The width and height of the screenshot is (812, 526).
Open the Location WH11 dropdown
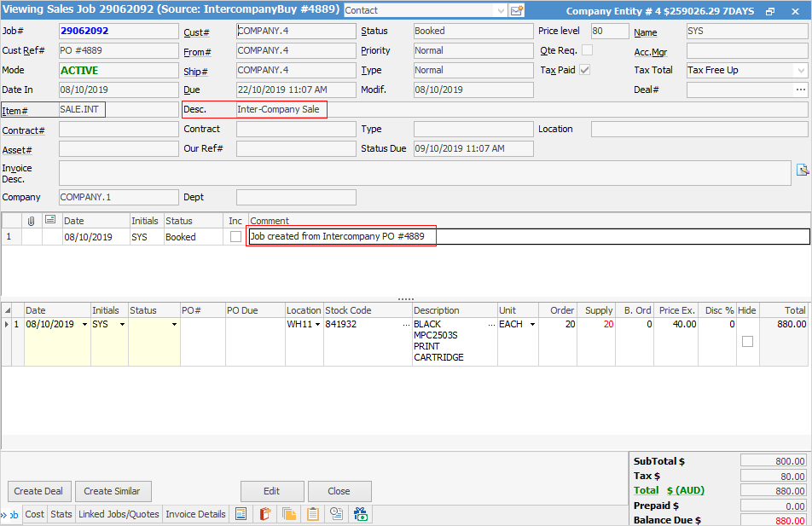click(318, 325)
